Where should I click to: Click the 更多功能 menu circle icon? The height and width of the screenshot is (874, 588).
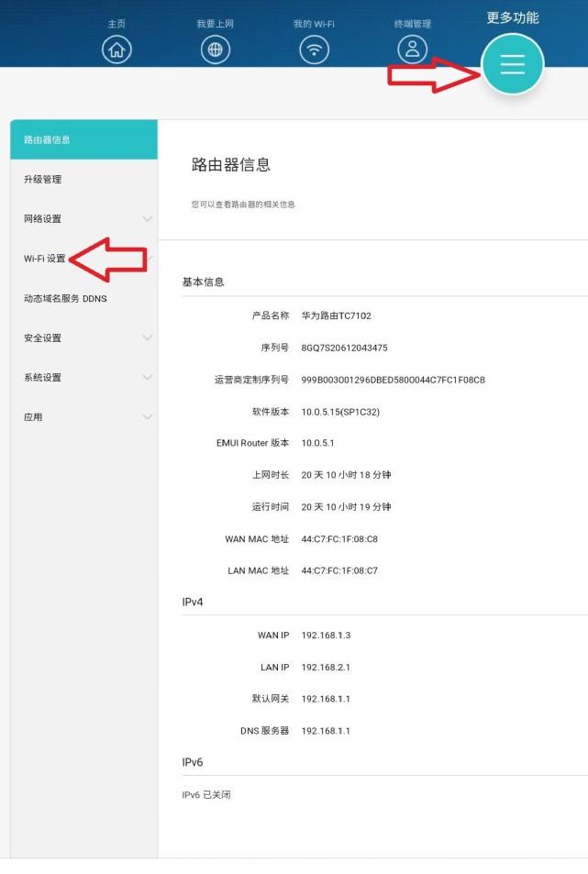click(x=513, y=64)
